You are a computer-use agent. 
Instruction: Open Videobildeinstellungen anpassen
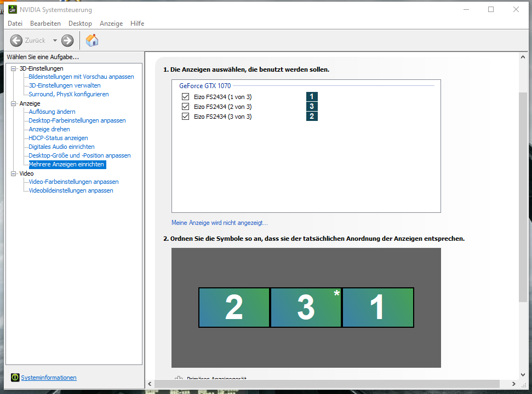coord(71,190)
